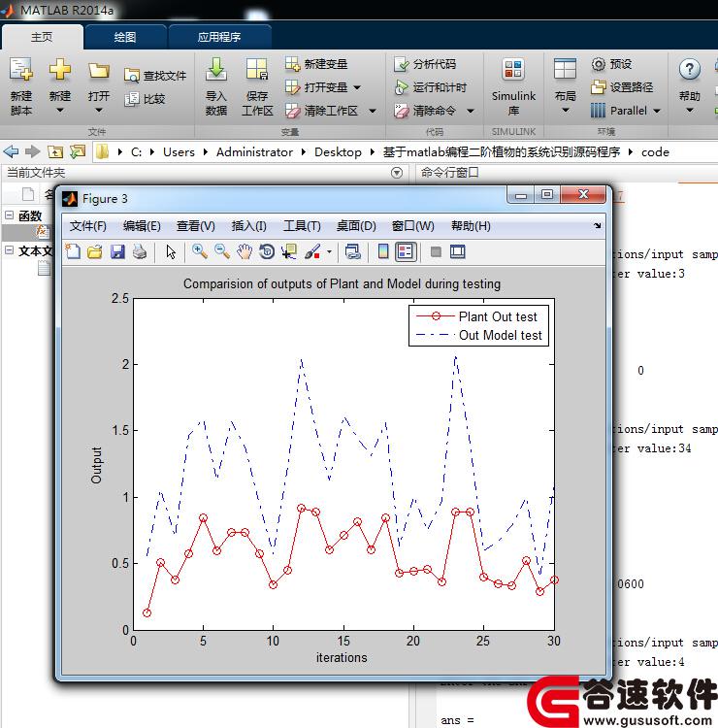Open the Parallel dropdown
The width and height of the screenshot is (718, 728).
pyautogui.click(x=657, y=111)
